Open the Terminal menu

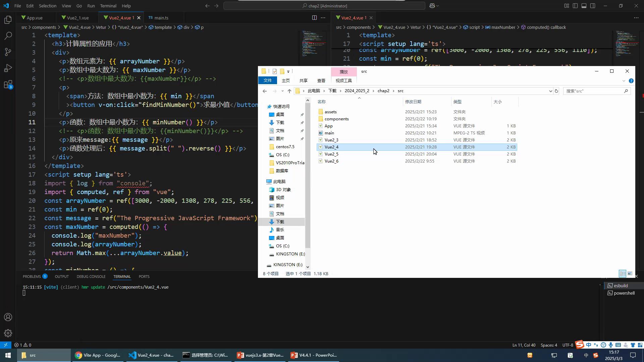click(108, 6)
